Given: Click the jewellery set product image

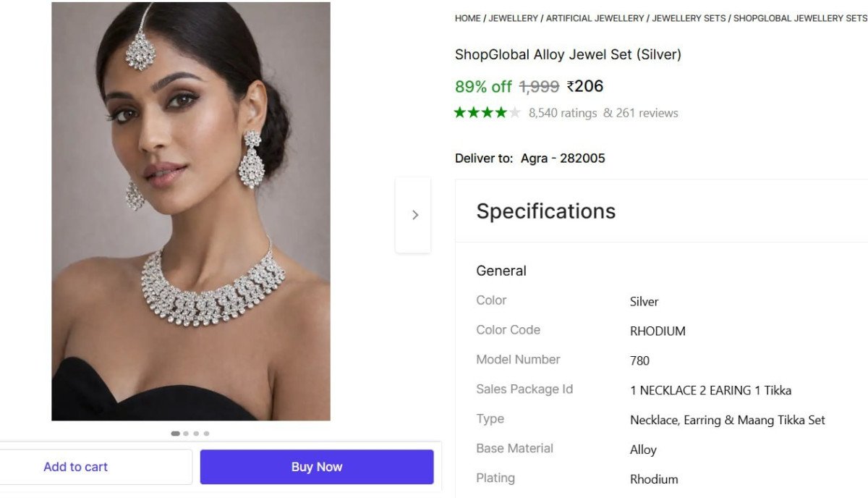Looking at the screenshot, I should coord(191,211).
